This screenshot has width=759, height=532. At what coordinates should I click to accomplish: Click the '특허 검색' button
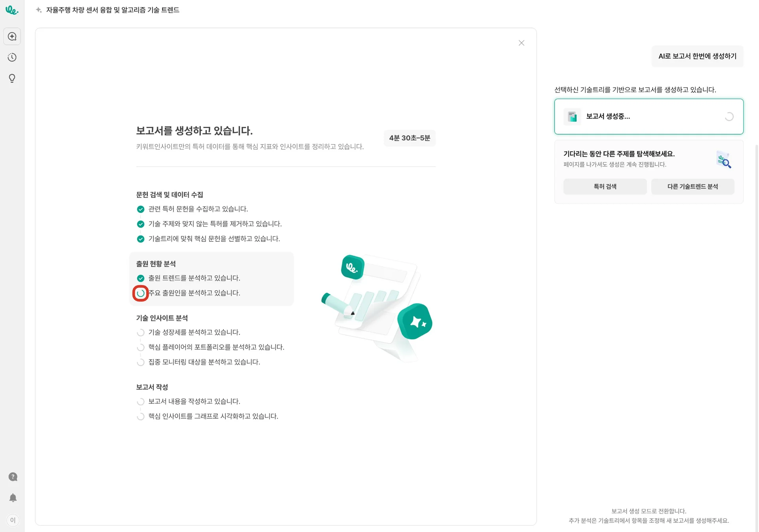tap(605, 186)
